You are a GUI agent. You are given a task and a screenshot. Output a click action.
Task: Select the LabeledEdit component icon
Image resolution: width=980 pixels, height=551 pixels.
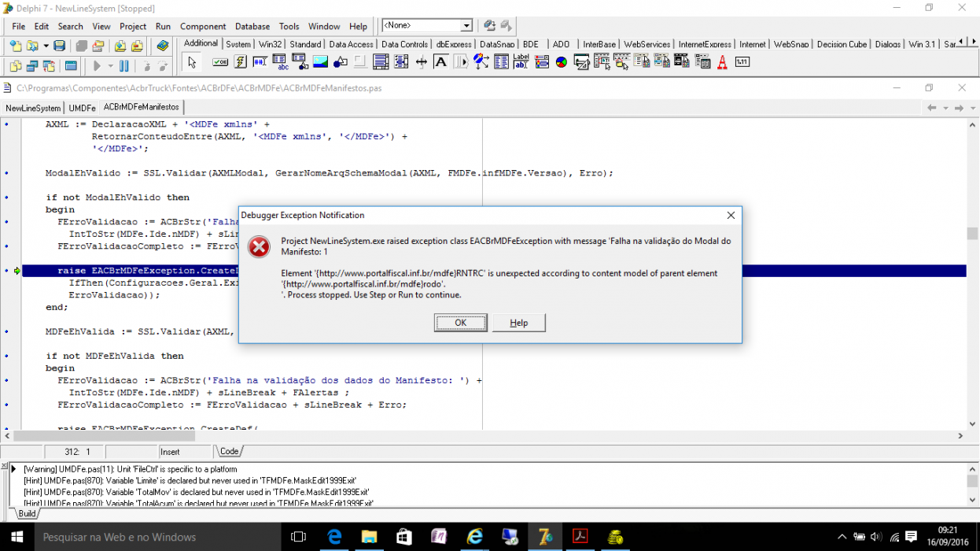[521, 62]
